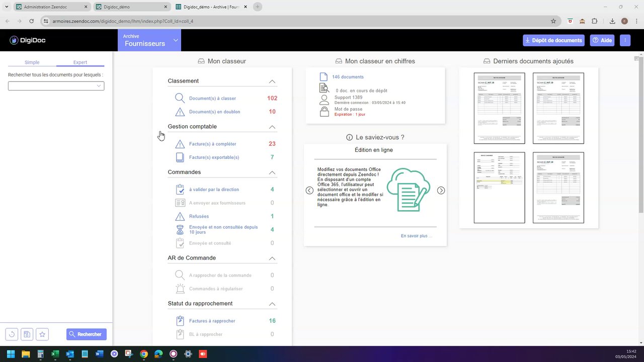The width and height of the screenshot is (644, 362).
Task: Click the document icon beside 146 documents
Action: tap(324, 77)
